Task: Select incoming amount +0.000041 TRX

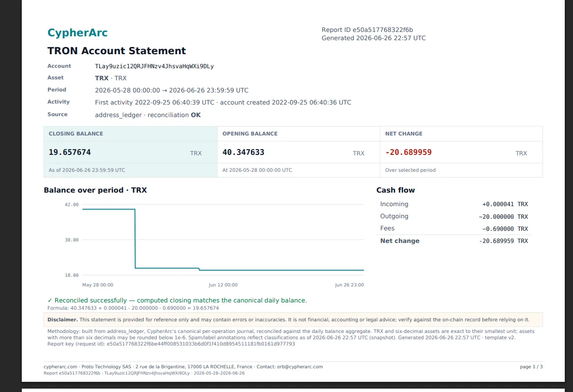Action: [x=505, y=204]
